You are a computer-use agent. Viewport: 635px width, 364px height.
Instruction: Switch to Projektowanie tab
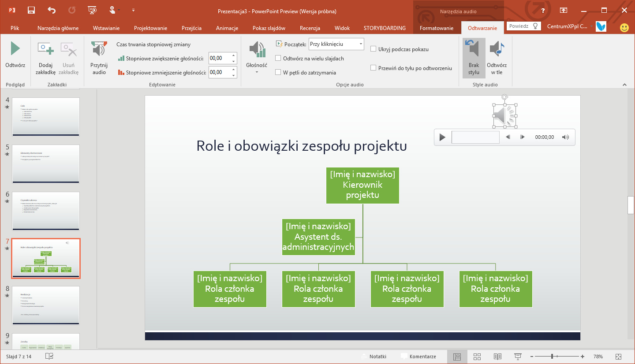(150, 28)
